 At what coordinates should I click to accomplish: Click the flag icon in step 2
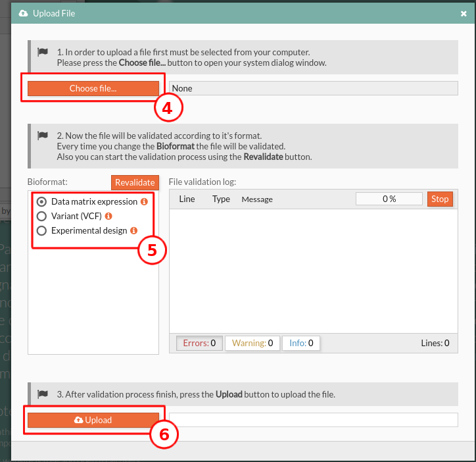[x=43, y=136]
